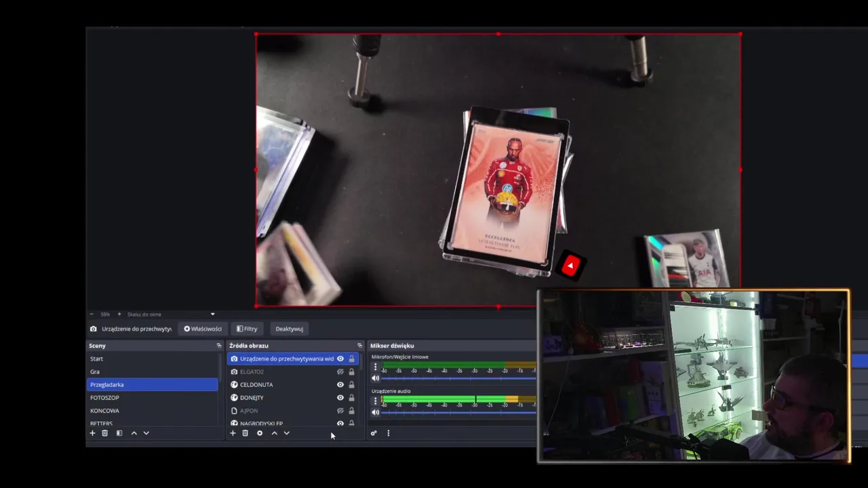
Task: Add a new source in Źródła obrazu
Action: point(233,433)
